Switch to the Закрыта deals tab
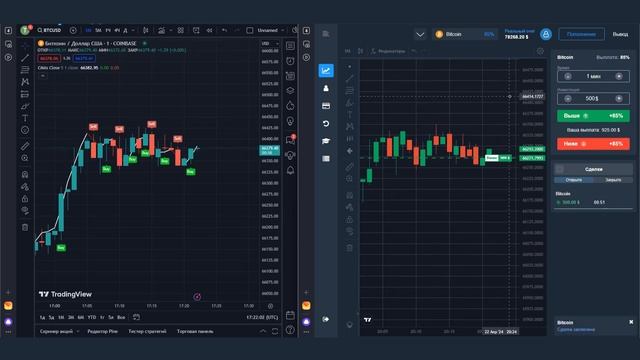The height and width of the screenshot is (360, 640). pos(613,180)
